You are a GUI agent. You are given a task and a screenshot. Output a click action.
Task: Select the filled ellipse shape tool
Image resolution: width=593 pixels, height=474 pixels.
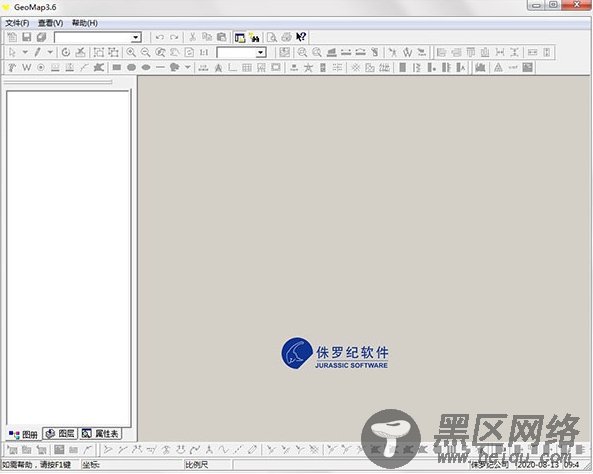pos(146,68)
